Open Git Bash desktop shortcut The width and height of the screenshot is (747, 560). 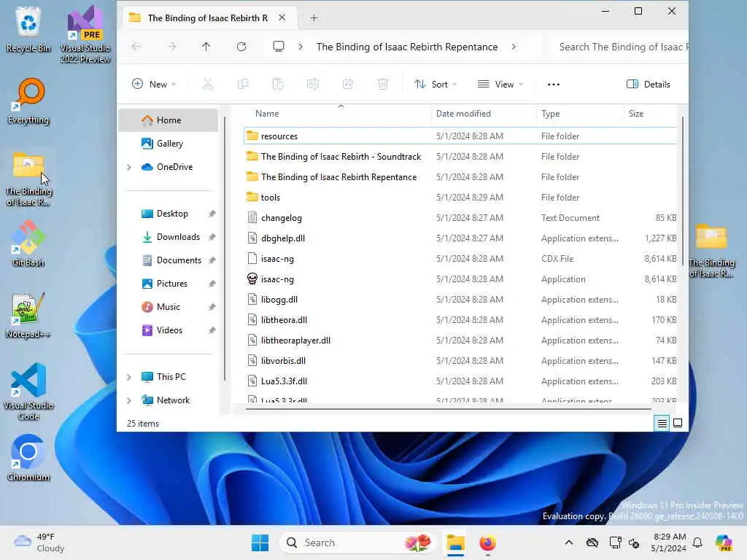[x=28, y=244]
